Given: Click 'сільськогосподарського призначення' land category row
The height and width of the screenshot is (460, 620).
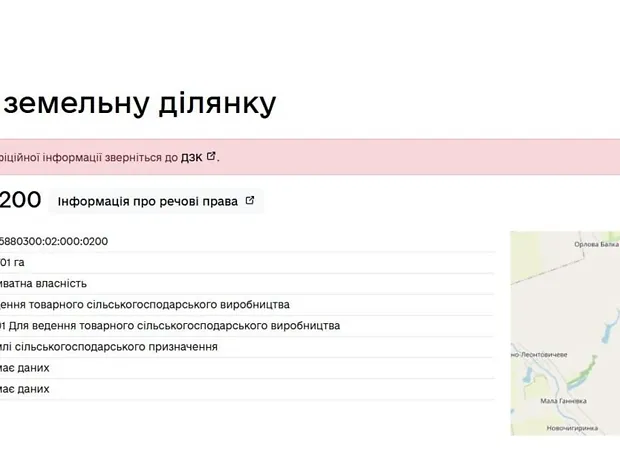Looking at the screenshot, I should coord(112,346).
